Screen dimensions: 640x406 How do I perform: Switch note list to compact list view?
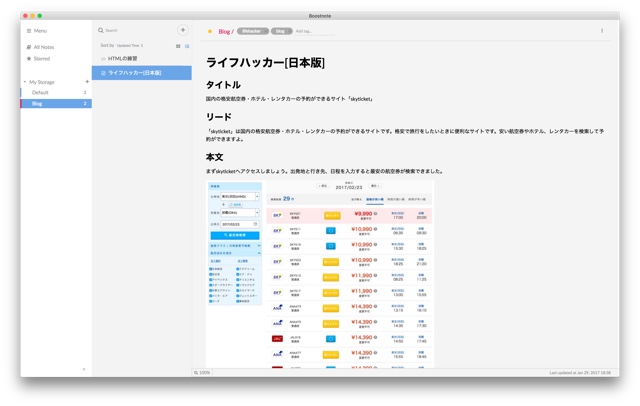[x=187, y=46]
